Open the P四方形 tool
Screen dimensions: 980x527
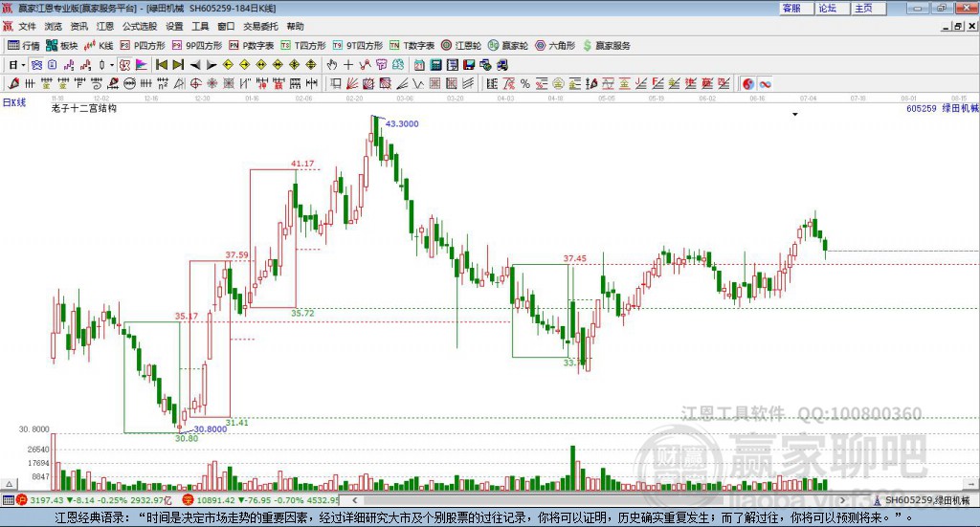coord(143,46)
